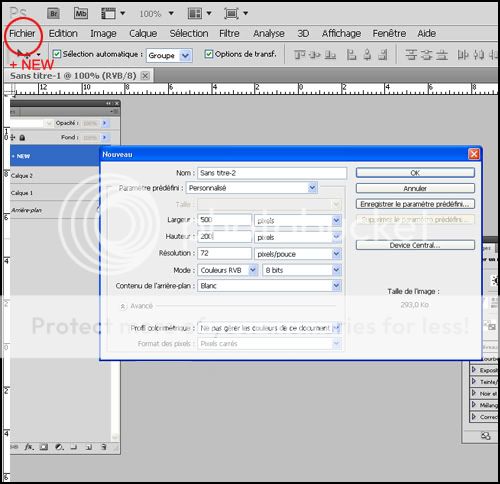Open the Image menu
The width and height of the screenshot is (500, 484).
point(103,33)
